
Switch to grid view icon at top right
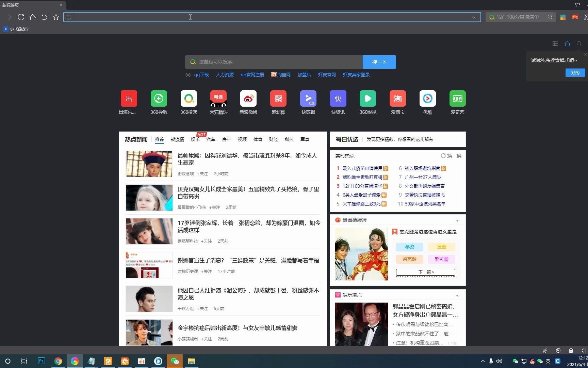[555, 44]
